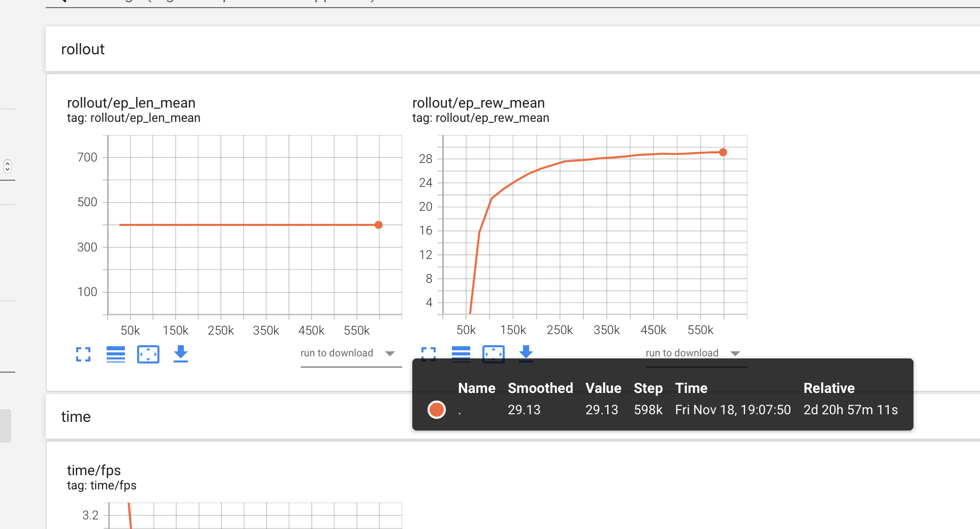This screenshot has height=529, width=980.
Task: Fit ep_len_mean chart domain to data
Action: click(148, 354)
